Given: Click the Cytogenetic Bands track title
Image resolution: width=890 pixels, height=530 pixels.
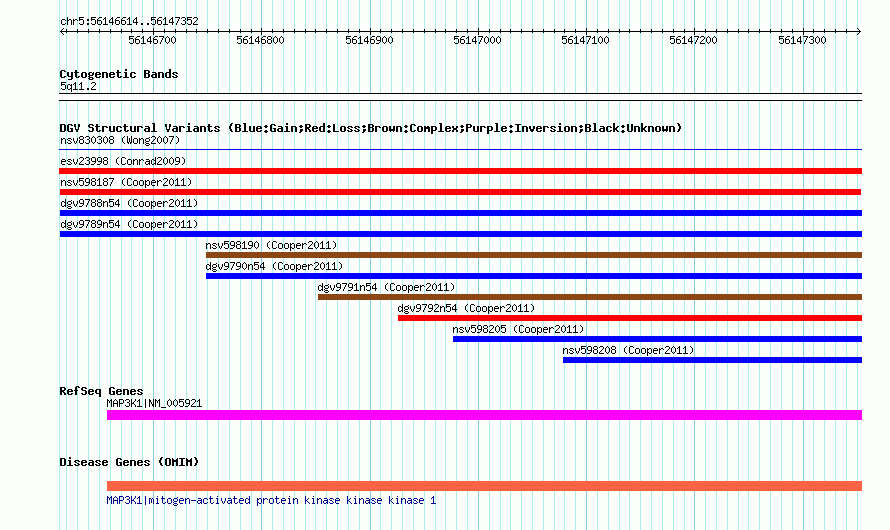Looking at the screenshot, I should coord(119,74).
